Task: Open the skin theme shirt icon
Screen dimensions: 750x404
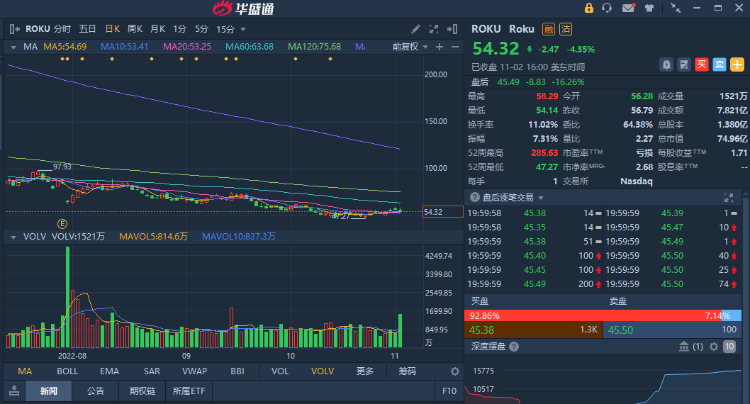Action: click(649, 8)
